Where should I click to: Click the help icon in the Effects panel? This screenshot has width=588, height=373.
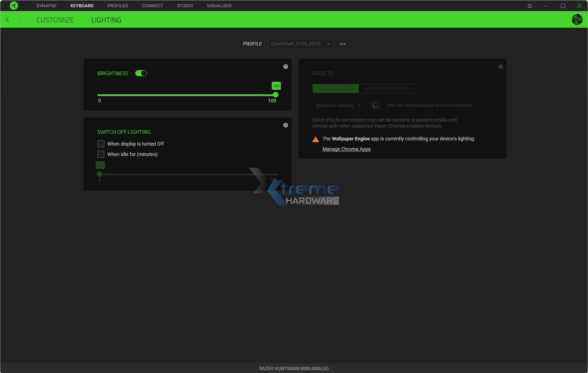click(x=501, y=66)
